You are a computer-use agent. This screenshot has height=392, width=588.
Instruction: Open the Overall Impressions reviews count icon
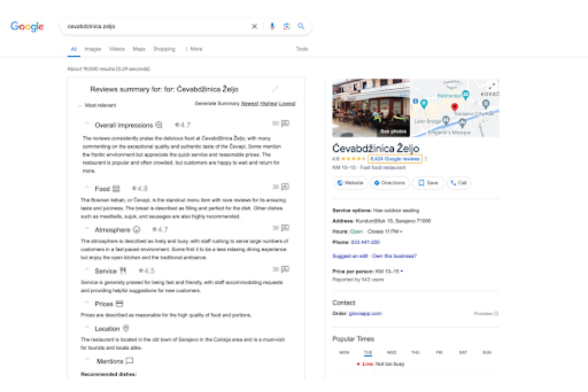coord(285,123)
